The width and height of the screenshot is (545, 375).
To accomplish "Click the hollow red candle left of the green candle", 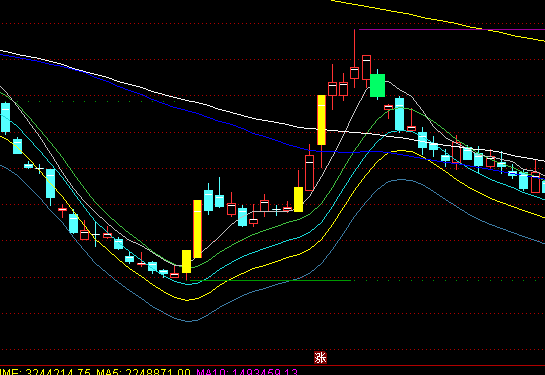I will [366, 68].
